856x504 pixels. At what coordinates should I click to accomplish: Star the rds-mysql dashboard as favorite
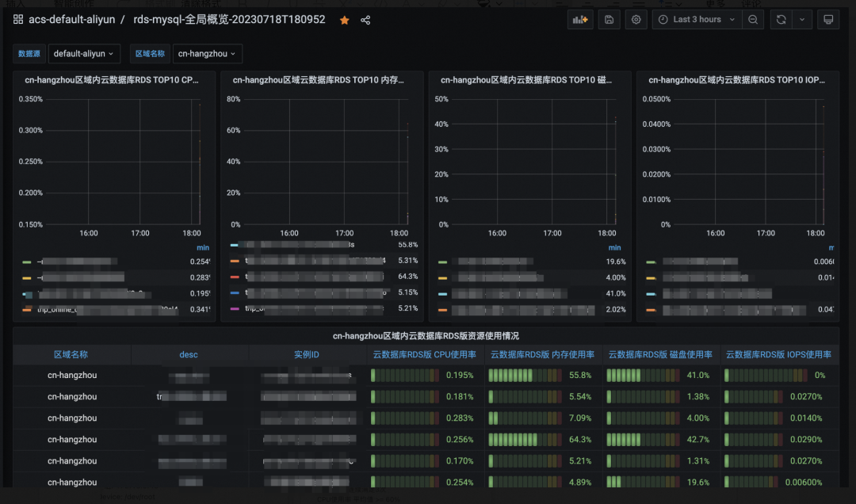pos(345,20)
